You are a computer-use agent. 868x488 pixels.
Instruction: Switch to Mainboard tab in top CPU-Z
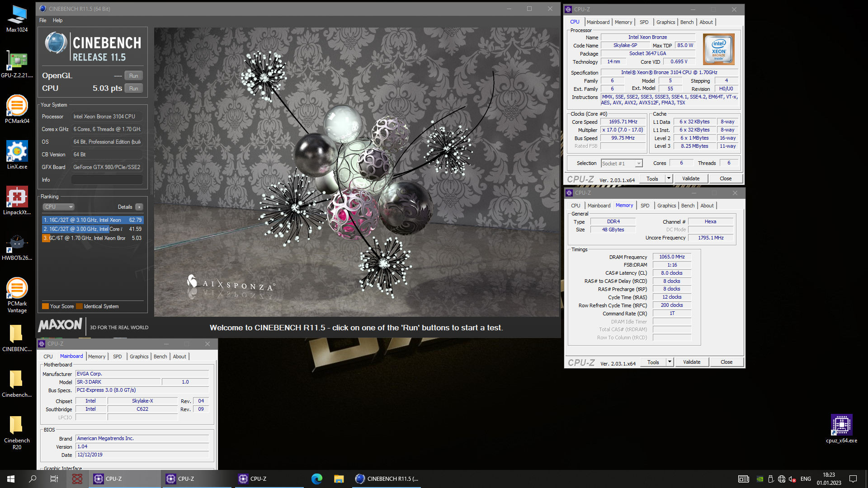pos(598,22)
